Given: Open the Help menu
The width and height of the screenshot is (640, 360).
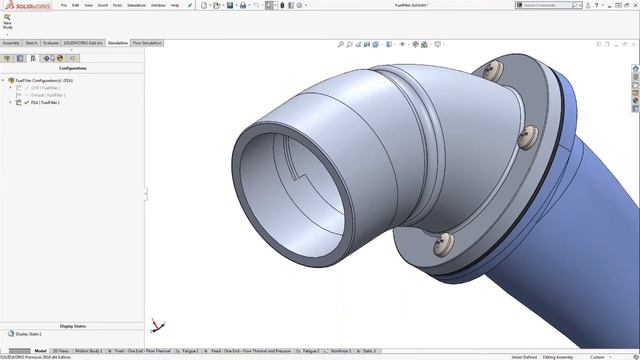Looking at the screenshot, I should (x=175, y=5).
